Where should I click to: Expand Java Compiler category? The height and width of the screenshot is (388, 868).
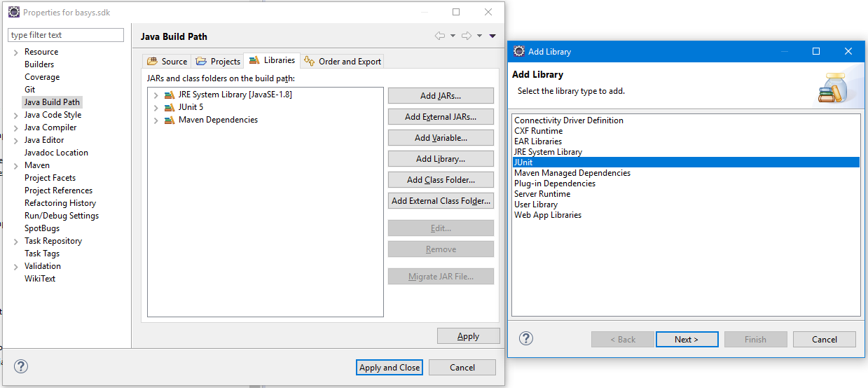(x=15, y=128)
